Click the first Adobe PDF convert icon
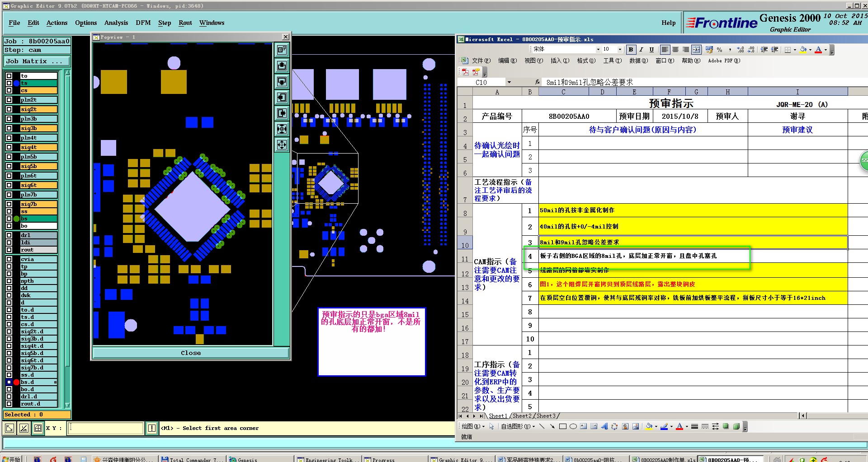Image resolution: width=868 pixels, height=462 pixels. (465, 72)
